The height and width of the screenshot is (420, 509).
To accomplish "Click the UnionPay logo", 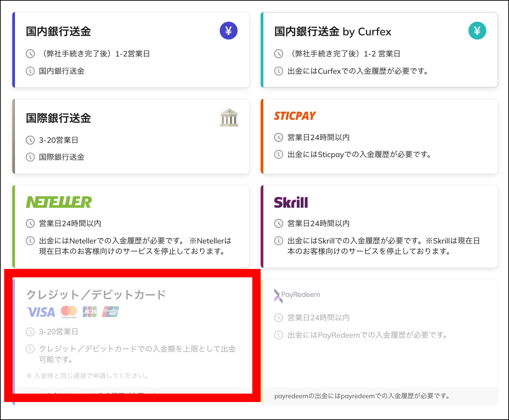I will point(110,312).
